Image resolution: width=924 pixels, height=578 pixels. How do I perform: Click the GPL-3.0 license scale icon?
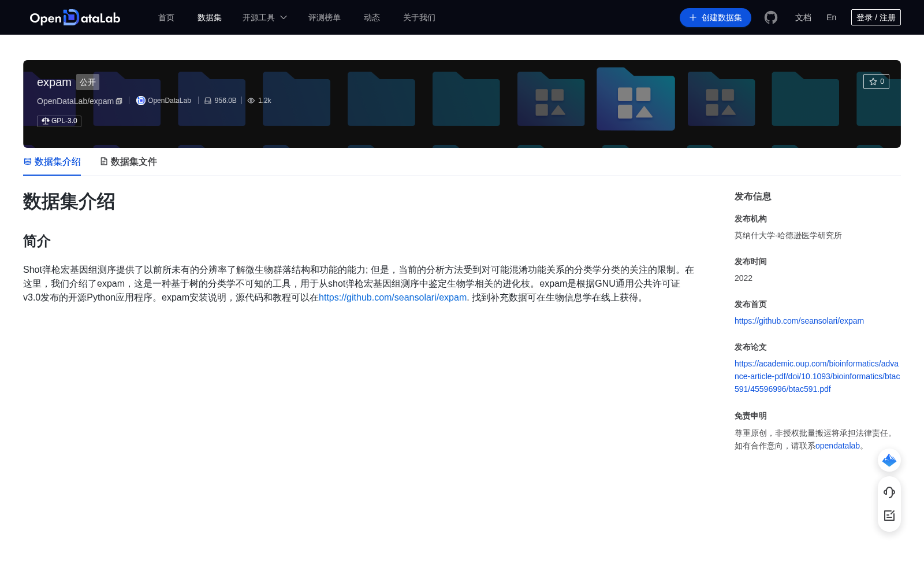(45, 121)
